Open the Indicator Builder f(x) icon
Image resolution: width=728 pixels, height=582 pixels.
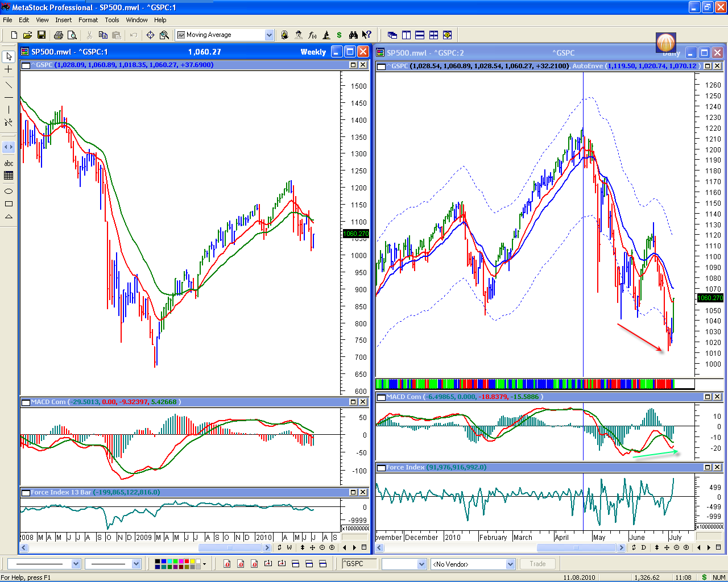[312, 35]
